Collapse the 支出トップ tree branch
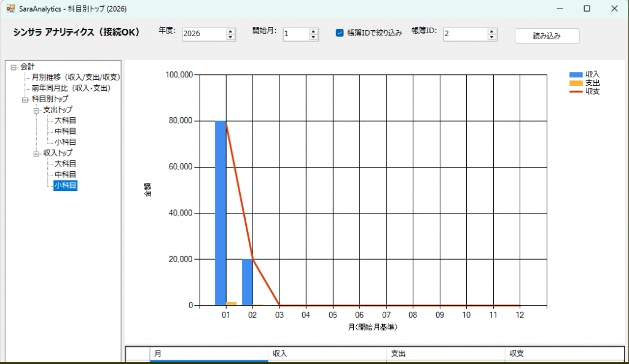This screenshot has height=364, width=629. [37, 110]
